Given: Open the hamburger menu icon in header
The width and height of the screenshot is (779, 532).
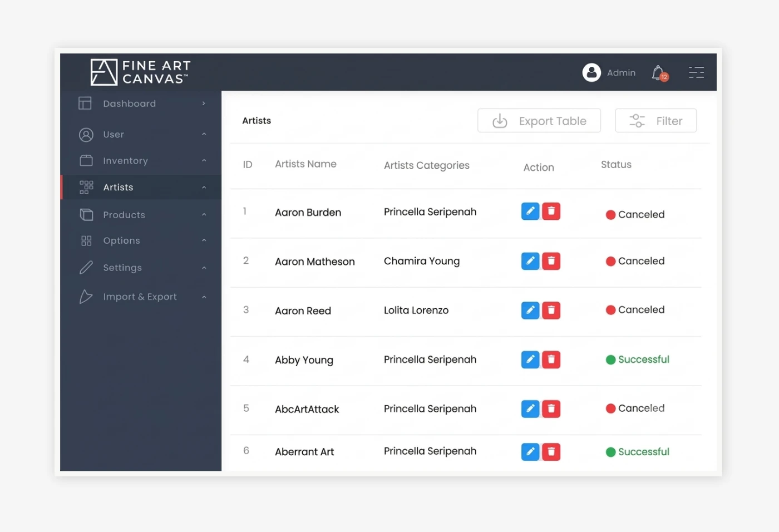Looking at the screenshot, I should [696, 72].
